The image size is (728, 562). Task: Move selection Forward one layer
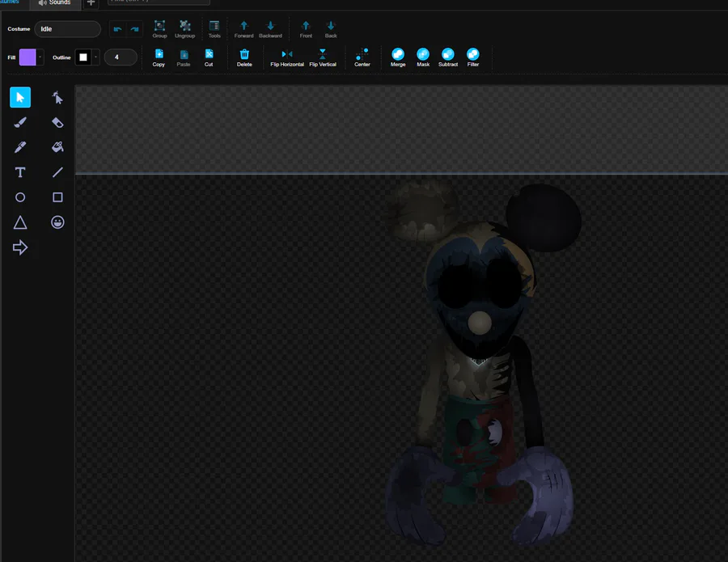point(243,29)
